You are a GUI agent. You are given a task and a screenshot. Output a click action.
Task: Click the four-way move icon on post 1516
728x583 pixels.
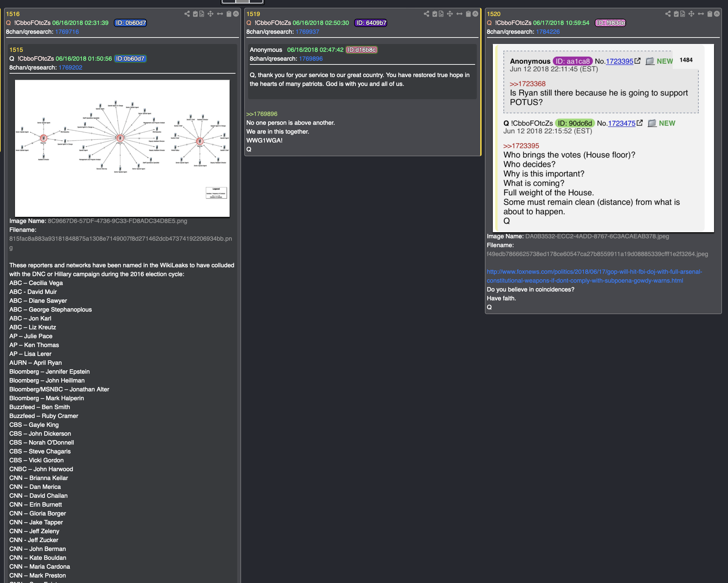tap(210, 14)
